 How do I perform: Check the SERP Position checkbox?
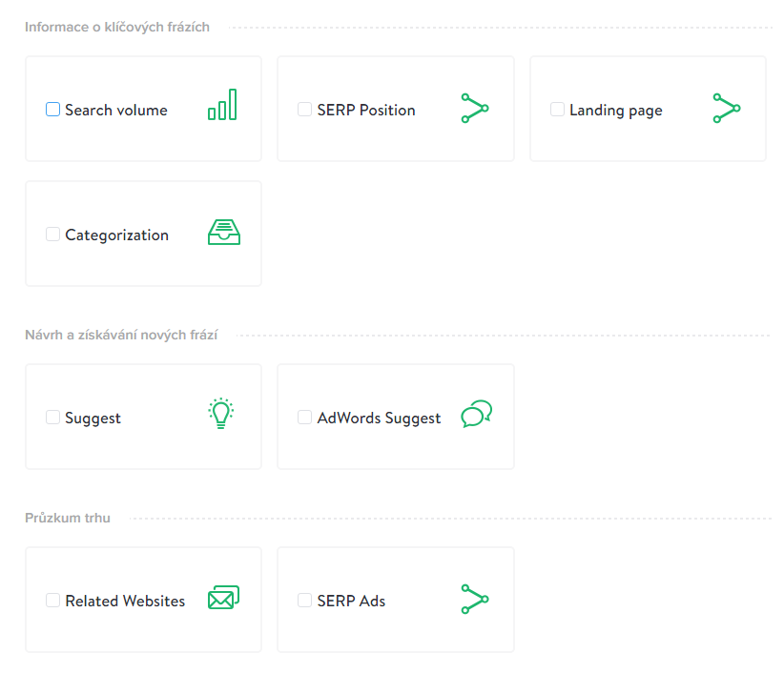(304, 110)
